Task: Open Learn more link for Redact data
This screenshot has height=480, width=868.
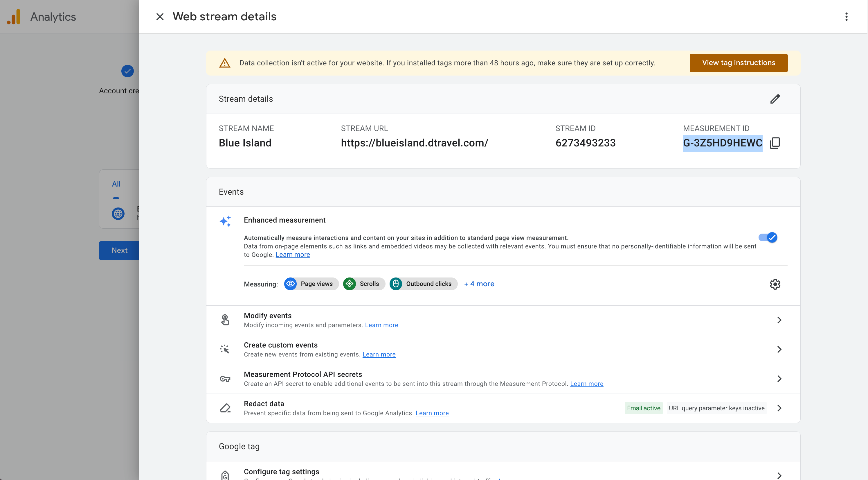Action: pos(432,413)
